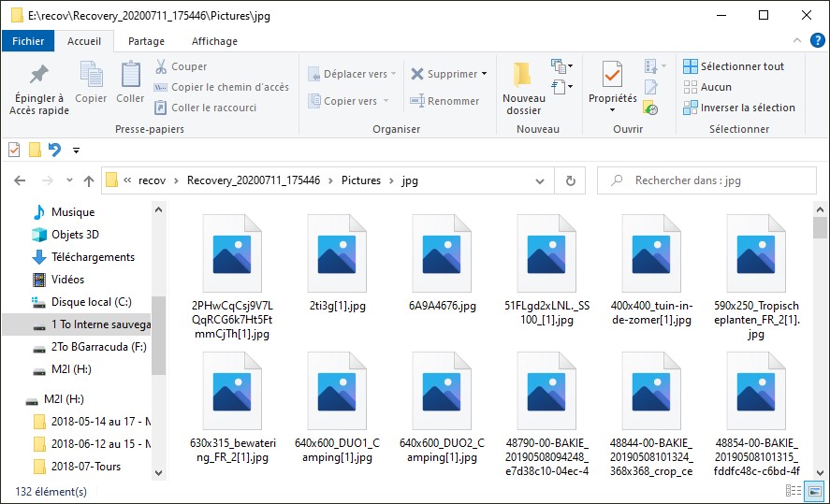Open the Fichier menu tab

(28, 41)
